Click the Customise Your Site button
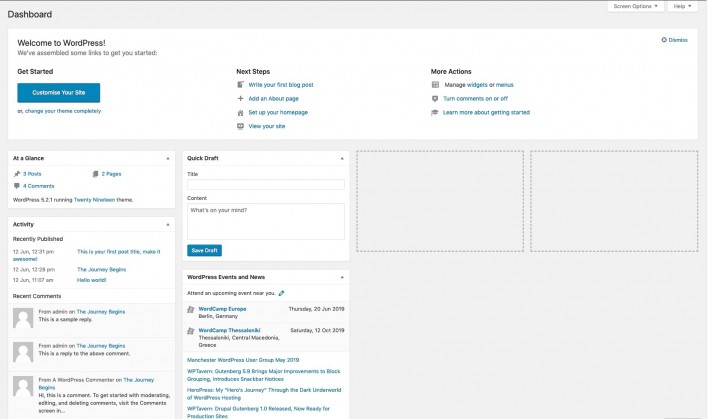Image resolution: width=708 pixels, height=419 pixels. (x=59, y=93)
